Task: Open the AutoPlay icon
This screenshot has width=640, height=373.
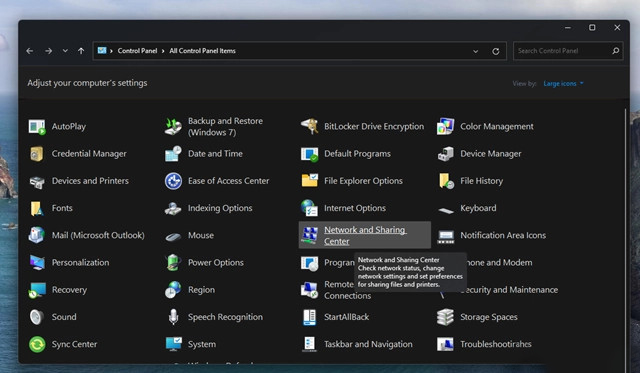Action: coord(37,127)
